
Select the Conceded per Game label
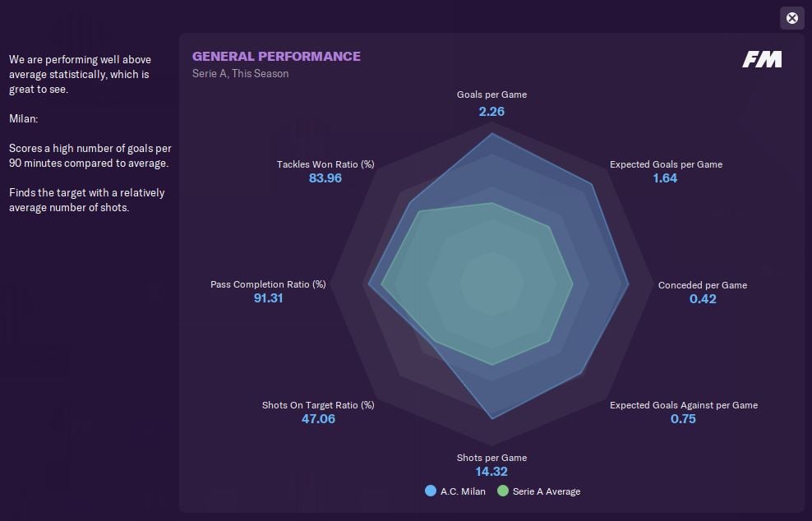tap(702, 285)
